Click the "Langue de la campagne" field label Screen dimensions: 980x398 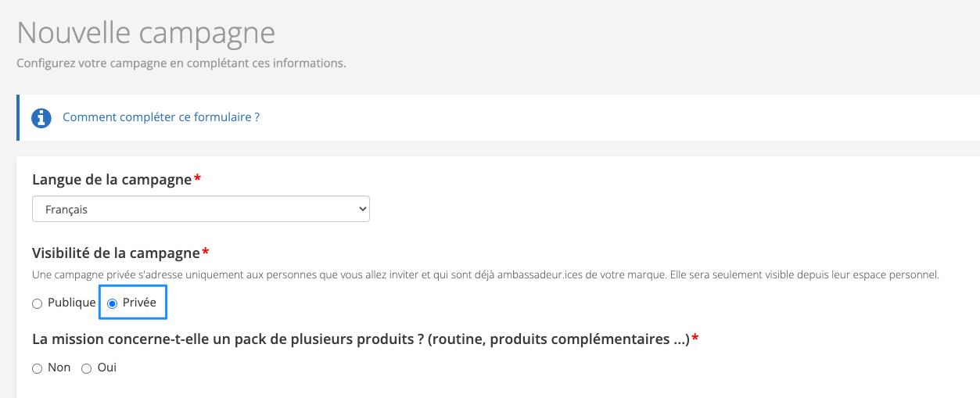pyautogui.click(x=112, y=180)
